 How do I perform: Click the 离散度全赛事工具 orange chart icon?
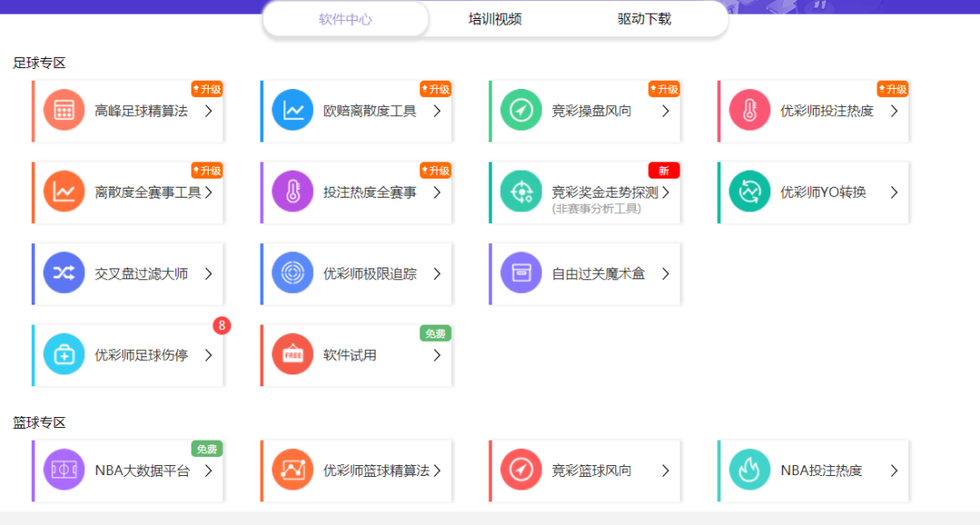[x=64, y=191]
